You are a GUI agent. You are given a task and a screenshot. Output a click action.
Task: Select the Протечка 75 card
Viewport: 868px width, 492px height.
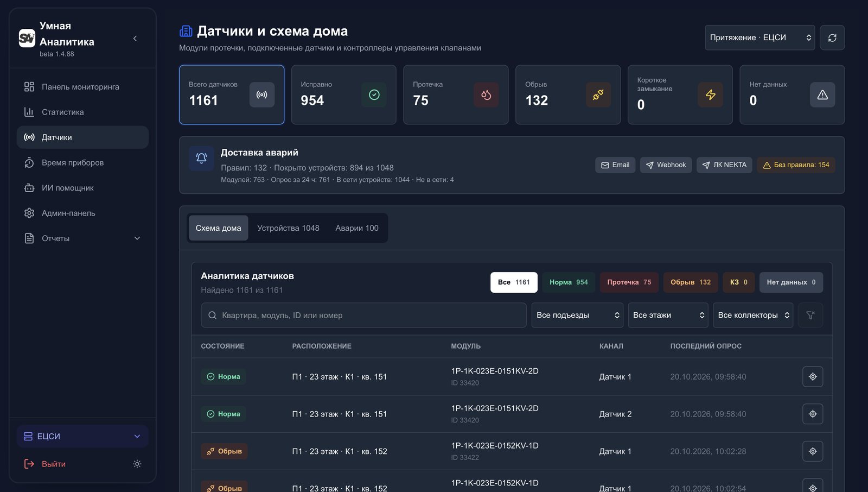click(x=456, y=94)
